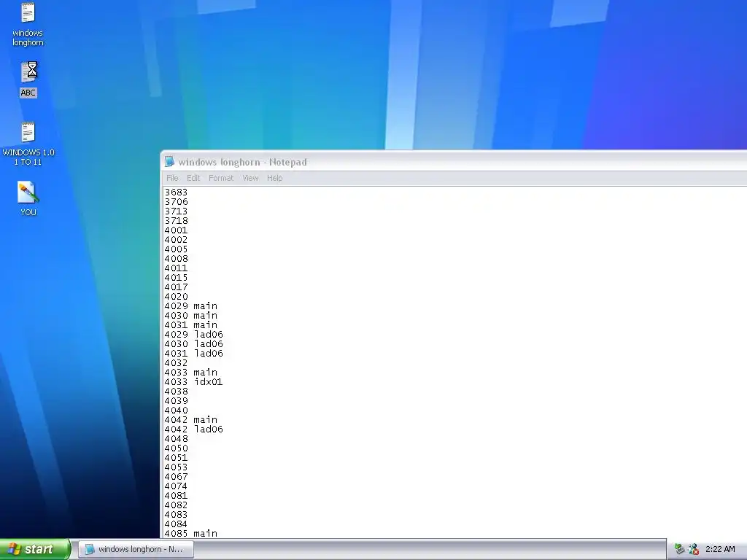Screen dimensions: 747x560
Task: Open the Notepad View menu
Action: click(x=251, y=178)
